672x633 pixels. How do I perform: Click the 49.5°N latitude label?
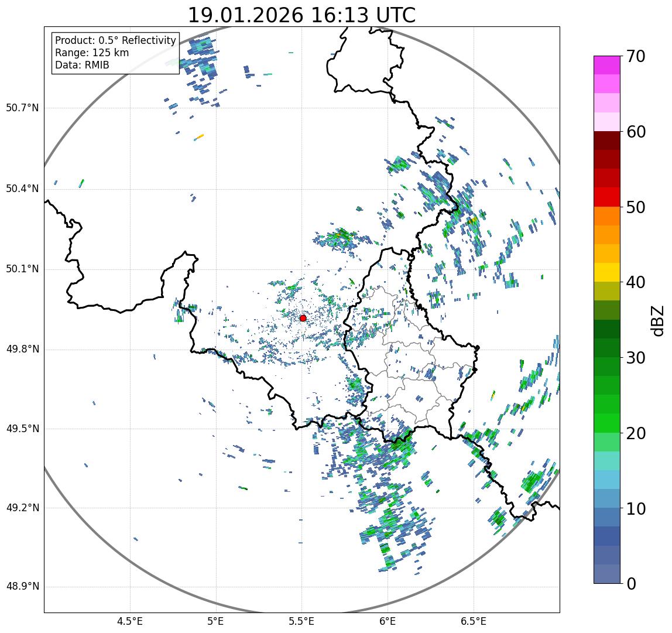(x=22, y=429)
